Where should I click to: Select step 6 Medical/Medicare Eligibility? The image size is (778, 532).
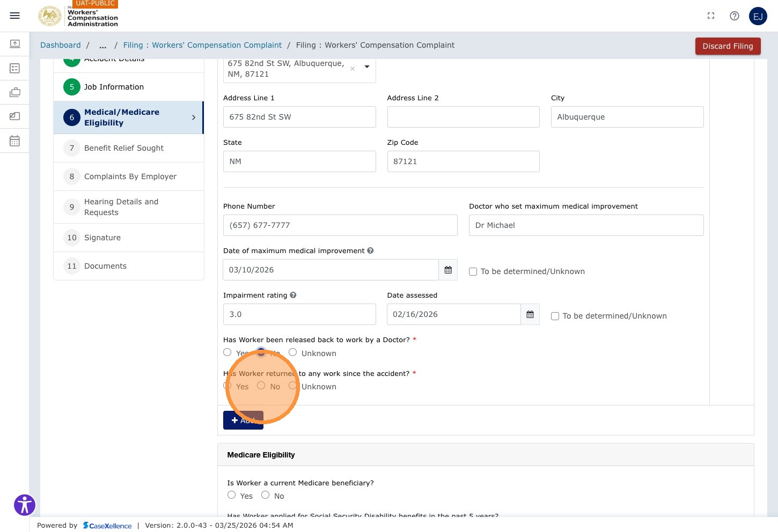coord(129,117)
